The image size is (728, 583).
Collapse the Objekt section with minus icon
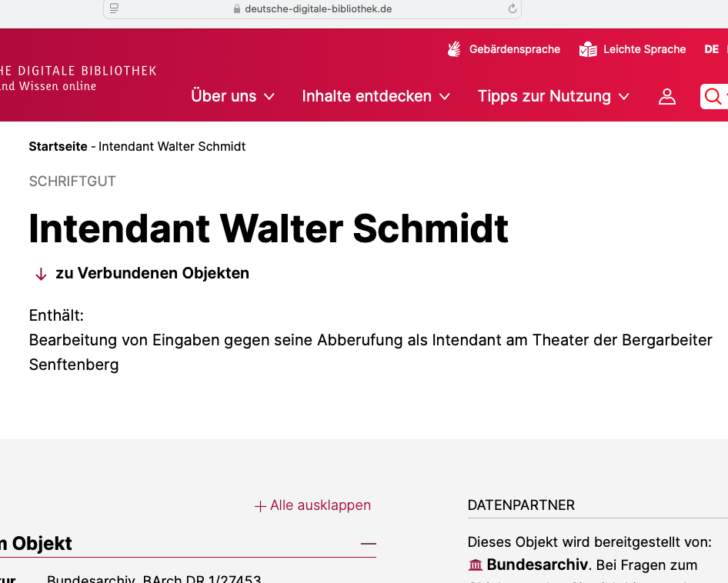[369, 544]
